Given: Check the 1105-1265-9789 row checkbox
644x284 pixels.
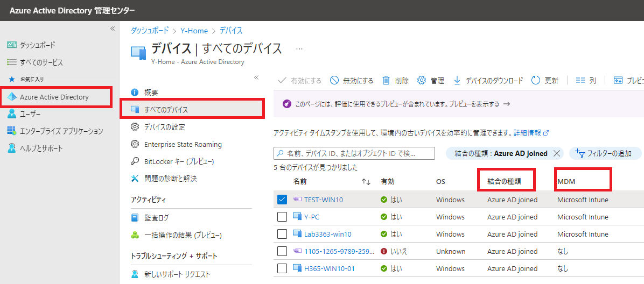Looking at the screenshot, I should pos(282,251).
